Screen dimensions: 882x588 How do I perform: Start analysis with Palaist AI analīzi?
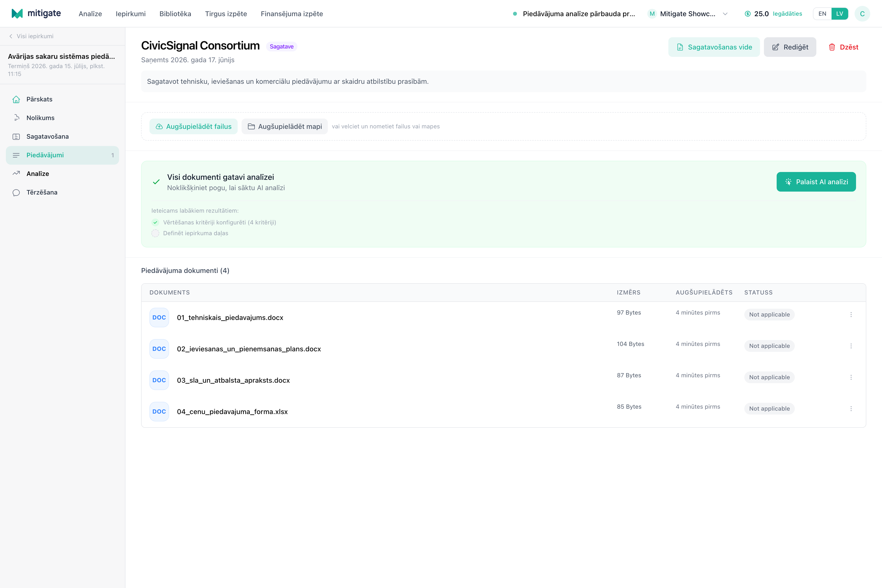coord(816,182)
